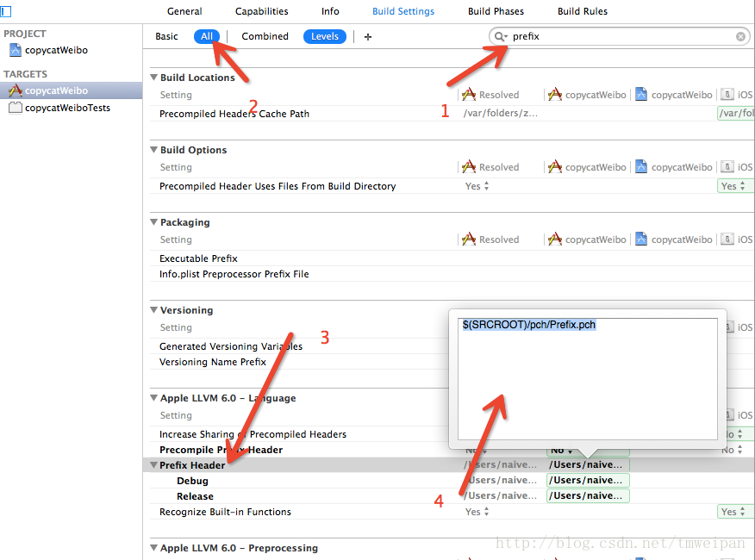Click Release target path value

pyautogui.click(x=588, y=495)
